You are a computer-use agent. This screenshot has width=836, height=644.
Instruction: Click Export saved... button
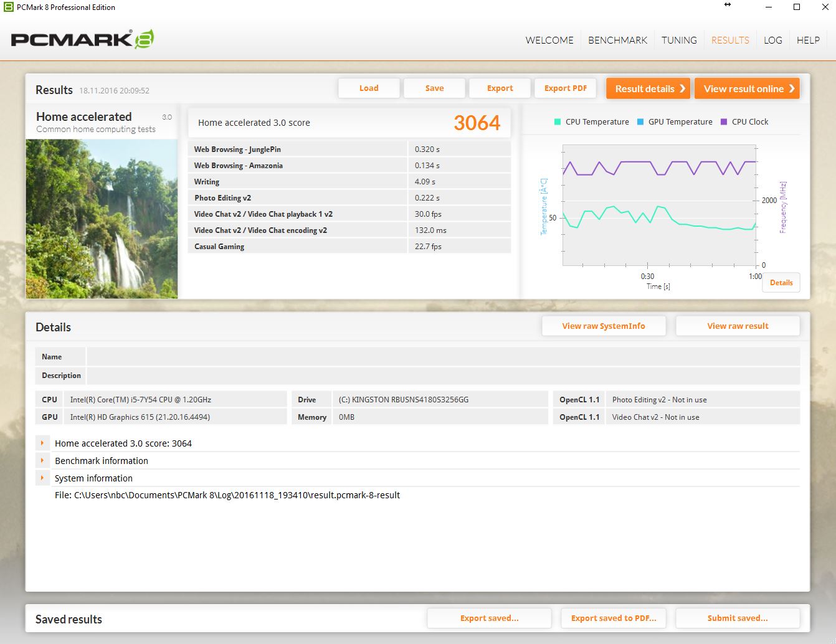tap(489, 618)
